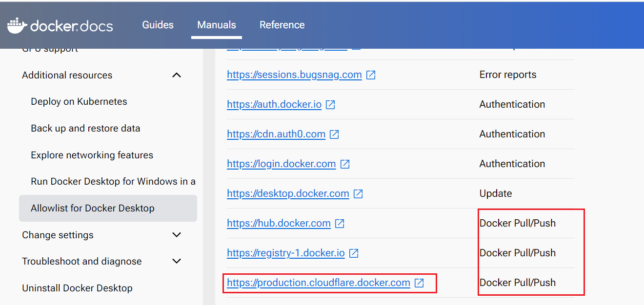The image size is (644, 305).
Task: Click external-link icon next to login.docker.com
Action: pyautogui.click(x=345, y=164)
